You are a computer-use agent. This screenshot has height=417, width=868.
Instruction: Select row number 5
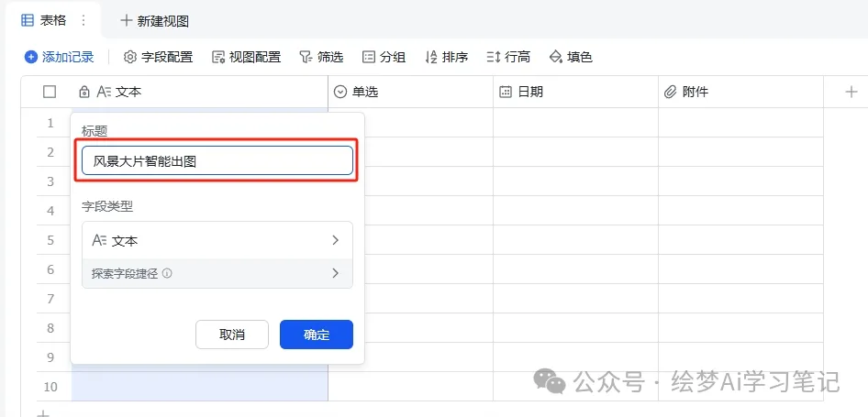point(50,240)
